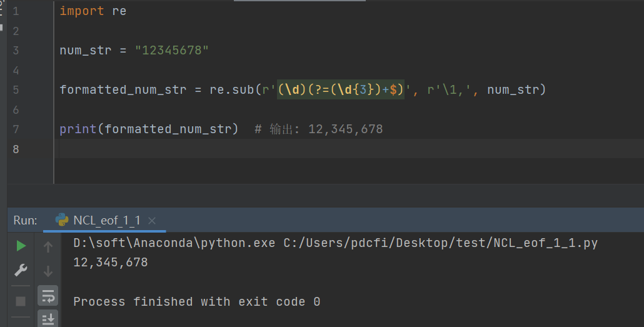Click the 12,345,678 console output line
Image resolution: width=644 pixels, height=327 pixels.
click(111, 262)
